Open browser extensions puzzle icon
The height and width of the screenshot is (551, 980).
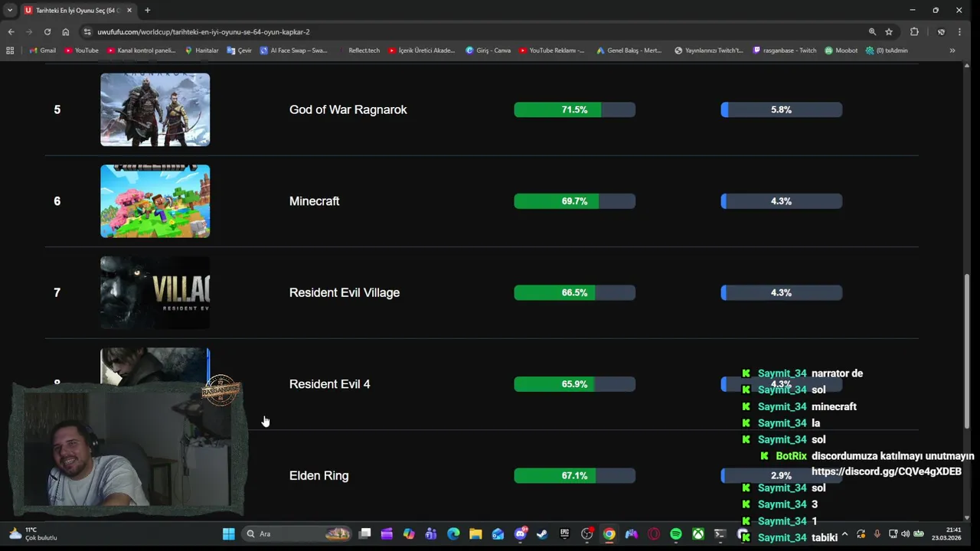tap(914, 31)
